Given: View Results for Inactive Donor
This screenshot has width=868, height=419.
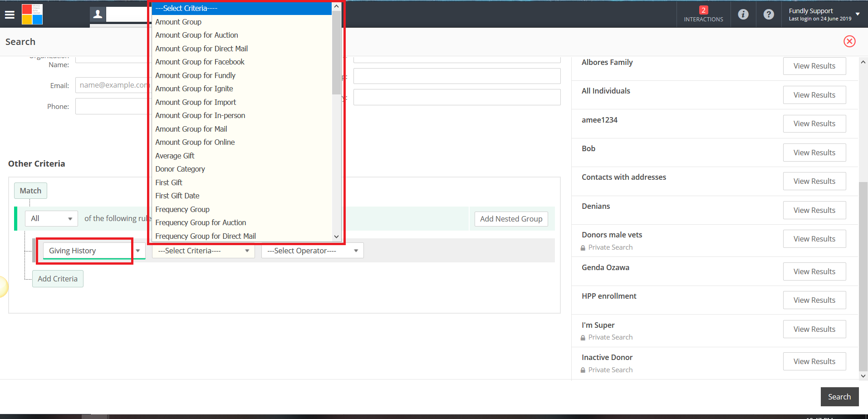Looking at the screenshot, I should [x=814, y=361].
